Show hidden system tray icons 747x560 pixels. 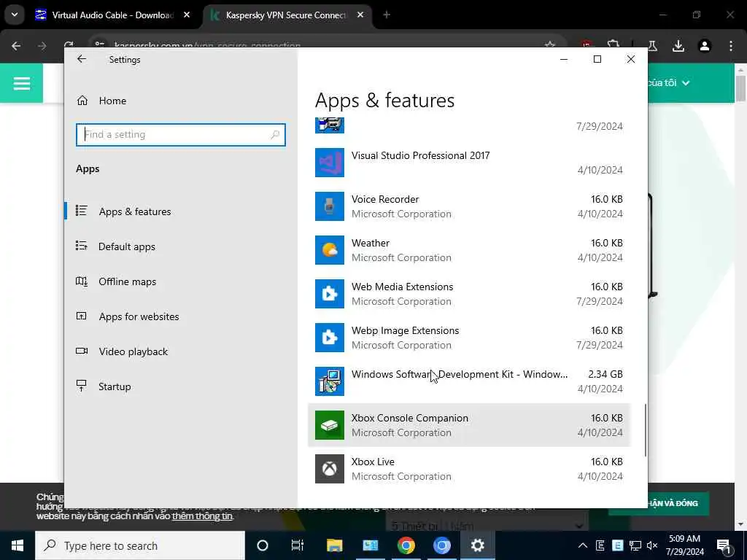pos(583,545)
